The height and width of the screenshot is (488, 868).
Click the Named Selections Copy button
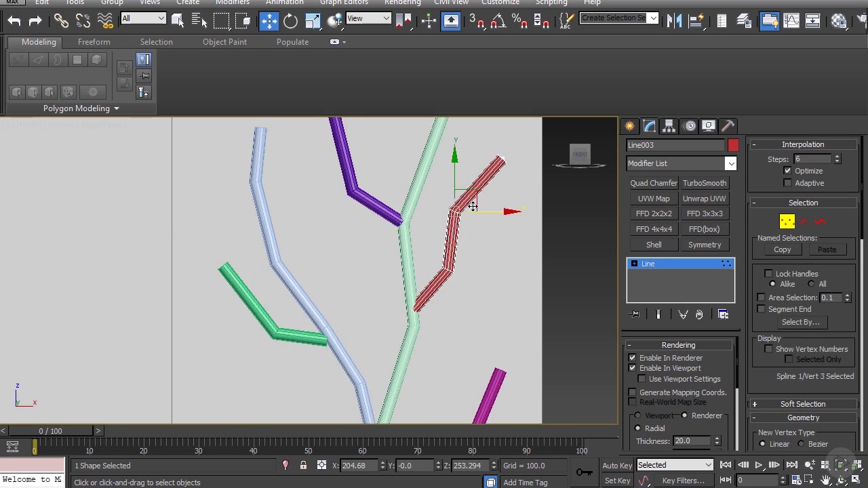[783, 249]
